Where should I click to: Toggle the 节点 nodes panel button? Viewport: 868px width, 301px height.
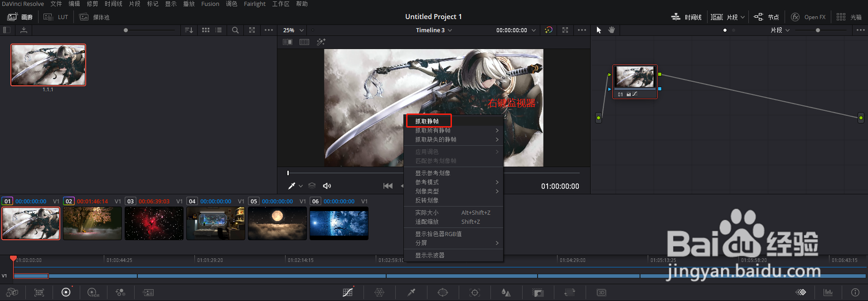[x=766, y=17]
